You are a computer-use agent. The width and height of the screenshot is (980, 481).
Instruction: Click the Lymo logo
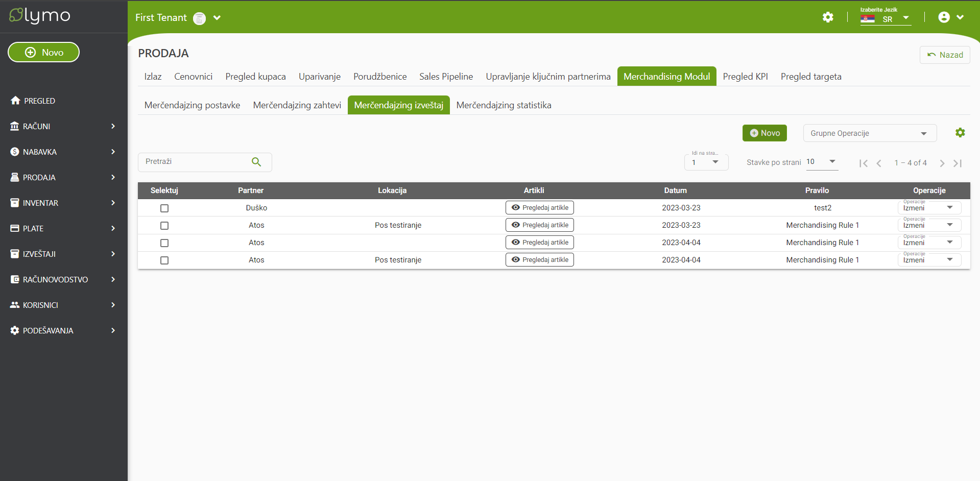point(40,16)
